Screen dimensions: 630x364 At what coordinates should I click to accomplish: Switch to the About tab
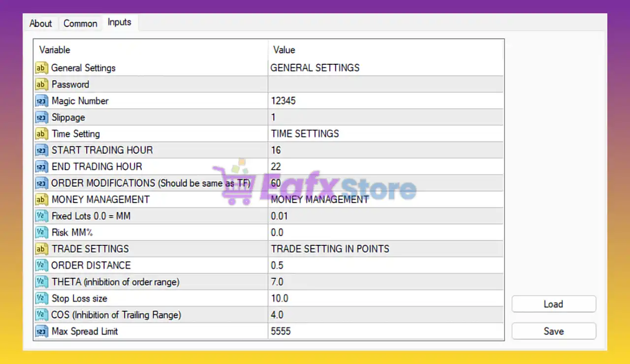tap(40, 23)
